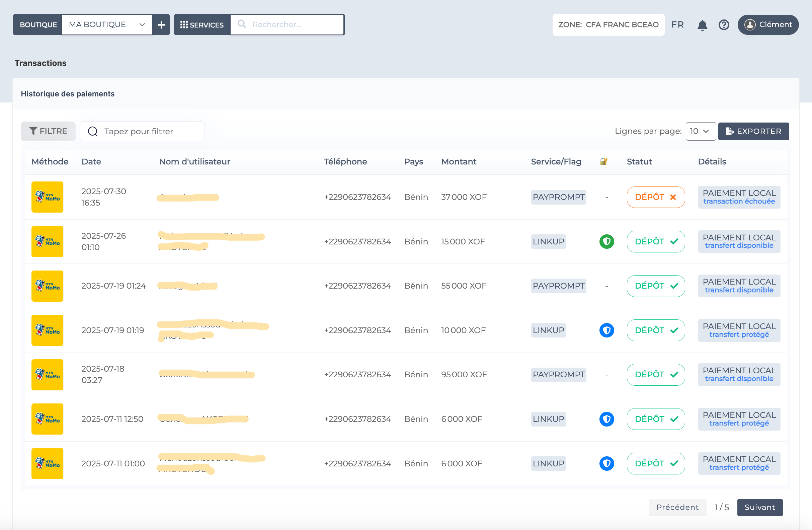Click the blue shield on the 2025-07-11 12:50 row
This screenshot has height=530, width=812.
(606, 419)
